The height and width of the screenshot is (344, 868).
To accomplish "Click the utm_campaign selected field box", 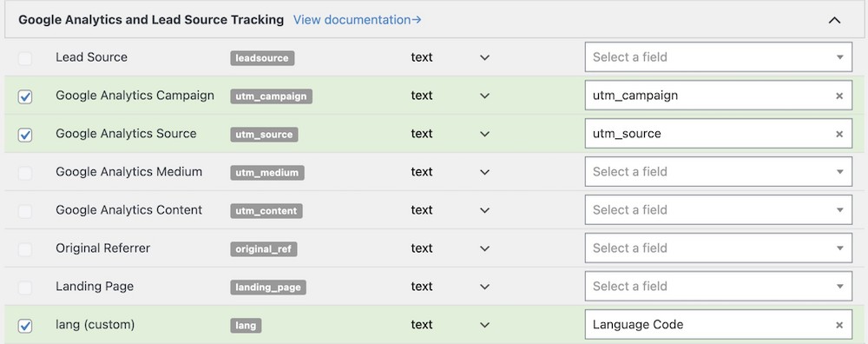I will tap(718, 96).
